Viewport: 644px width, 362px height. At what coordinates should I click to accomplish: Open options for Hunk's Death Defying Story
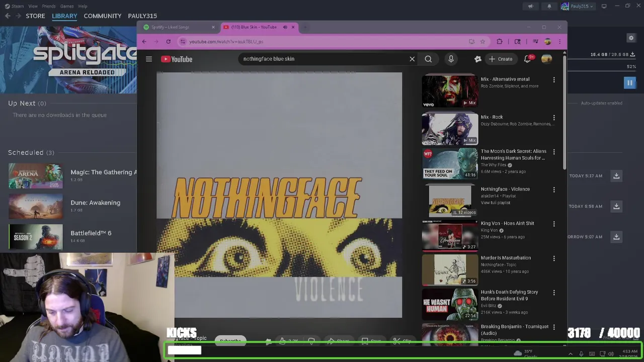[x=554, y=293]
